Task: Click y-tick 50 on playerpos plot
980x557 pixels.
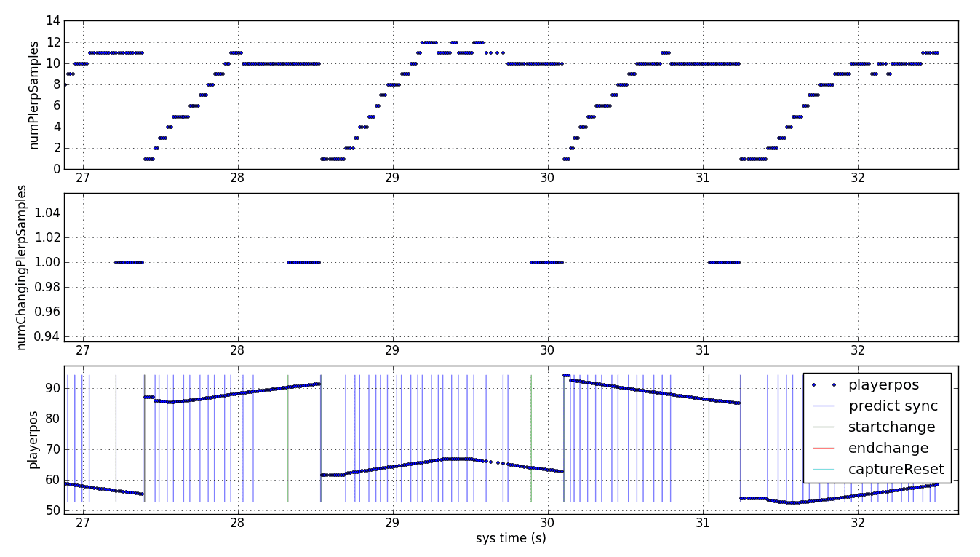Action: click(52, 510)
